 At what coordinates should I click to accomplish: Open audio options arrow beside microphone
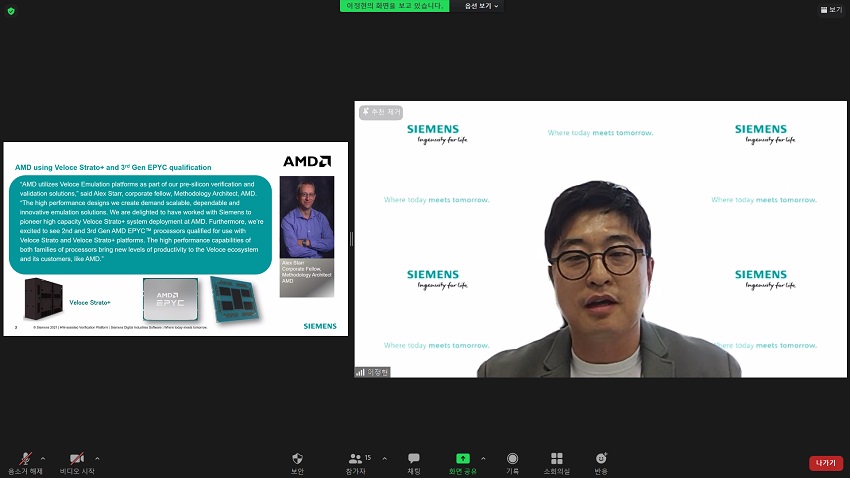pos(43,458)
